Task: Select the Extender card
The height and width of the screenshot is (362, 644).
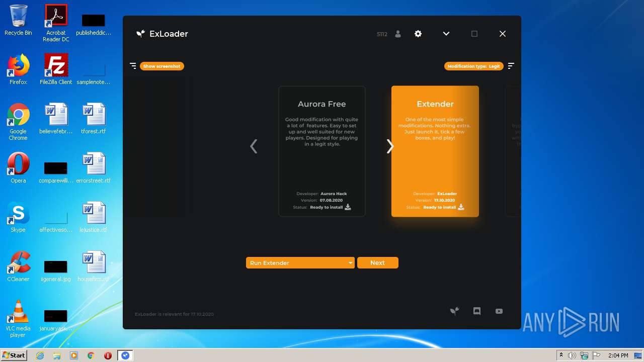Action: coord(435,151)
